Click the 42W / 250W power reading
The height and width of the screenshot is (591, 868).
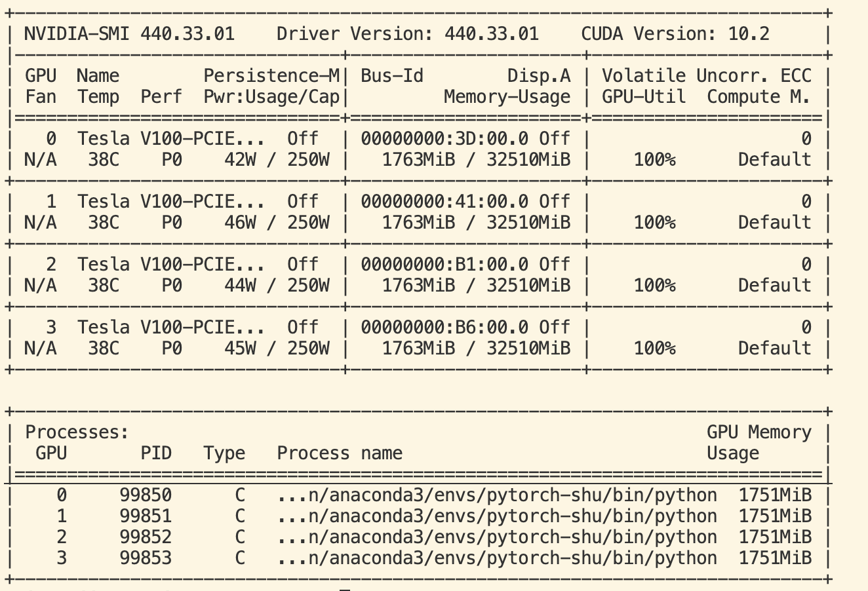(277, 160)
